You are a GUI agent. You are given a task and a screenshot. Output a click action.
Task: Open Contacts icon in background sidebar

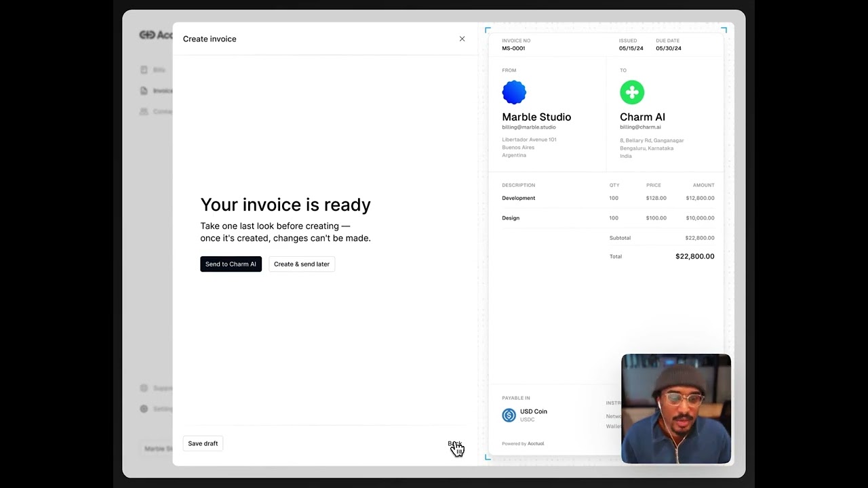click(144, 111)
